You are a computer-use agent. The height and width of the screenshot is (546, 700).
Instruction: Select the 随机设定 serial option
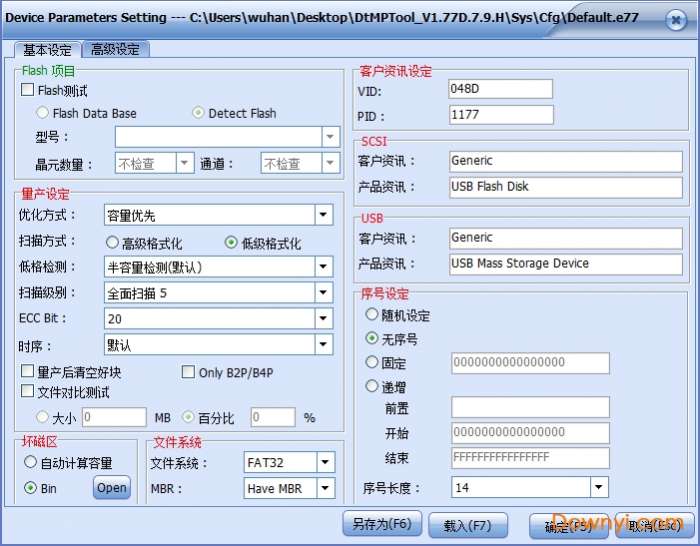[371, 314]
